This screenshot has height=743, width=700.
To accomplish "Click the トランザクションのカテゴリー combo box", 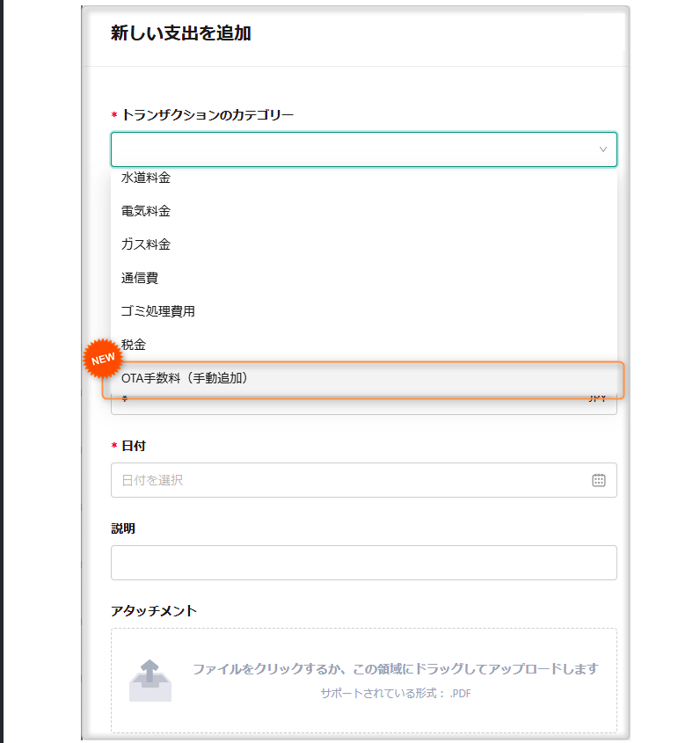I will coord(363,149).
